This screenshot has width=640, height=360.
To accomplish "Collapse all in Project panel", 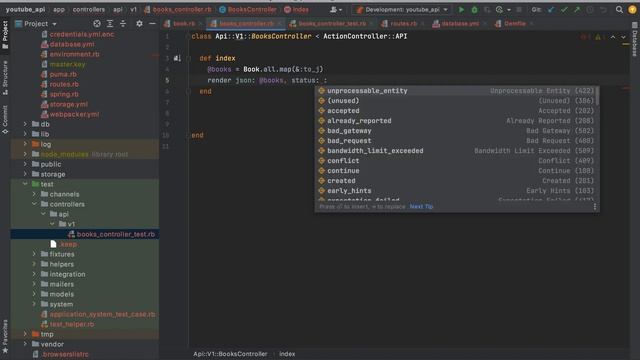I will pos(123,24).
